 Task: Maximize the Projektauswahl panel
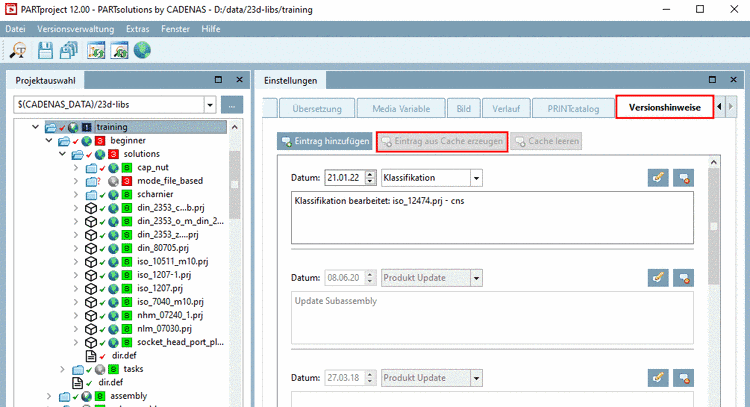coord(219,80)
